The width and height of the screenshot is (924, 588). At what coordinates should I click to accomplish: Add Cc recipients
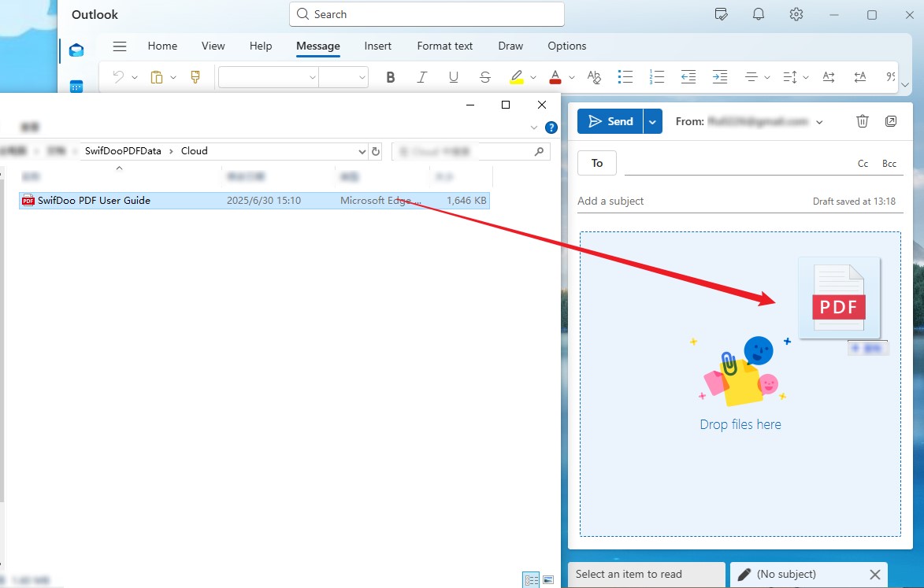pos(863,164)
